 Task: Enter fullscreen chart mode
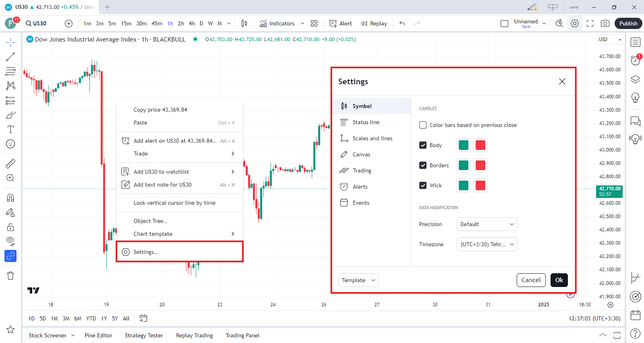[590, 23]
